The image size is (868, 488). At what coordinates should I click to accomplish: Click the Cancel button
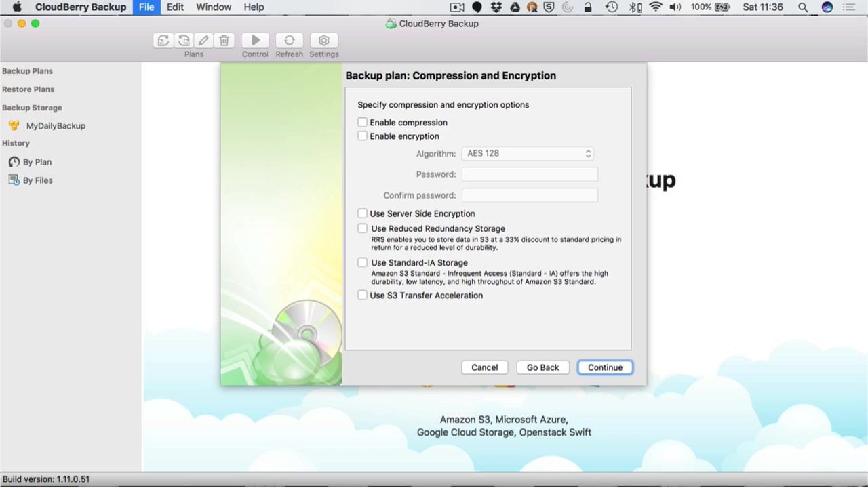pyautogui.click(x=485, y=367)
